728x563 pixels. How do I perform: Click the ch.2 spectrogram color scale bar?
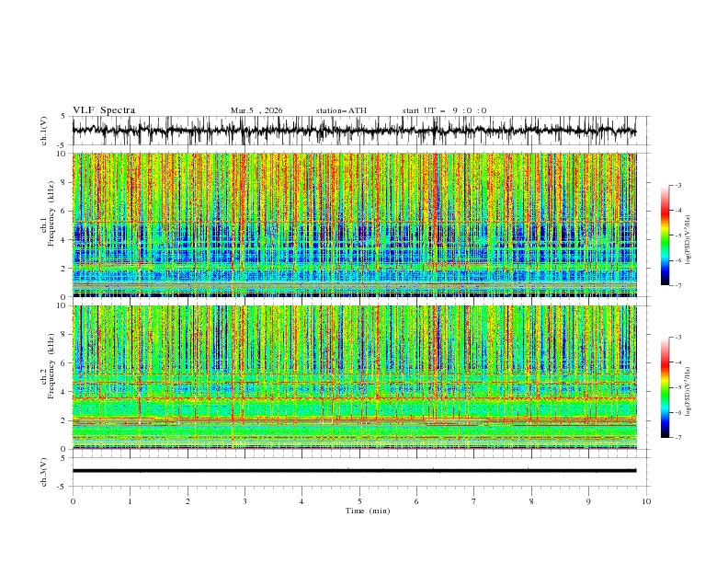[x=665, y=387]
